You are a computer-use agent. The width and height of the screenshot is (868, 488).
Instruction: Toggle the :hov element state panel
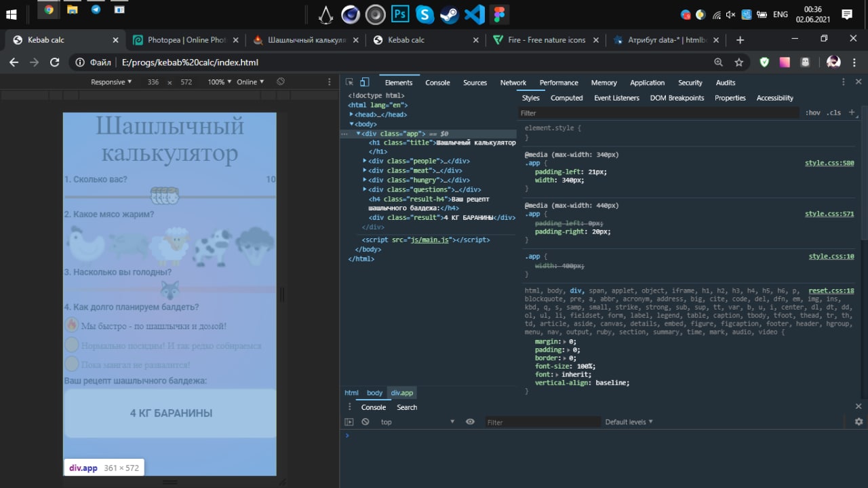(812, 113)
